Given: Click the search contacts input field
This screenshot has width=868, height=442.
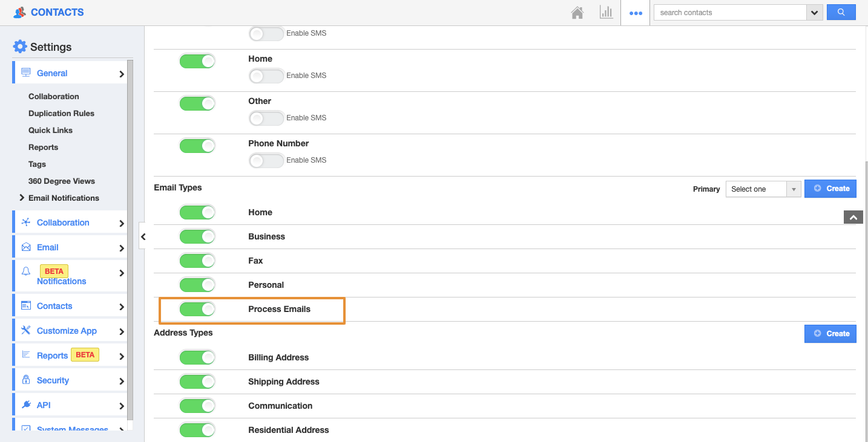Looking at the screenshot, I should (x=729, y=12).
